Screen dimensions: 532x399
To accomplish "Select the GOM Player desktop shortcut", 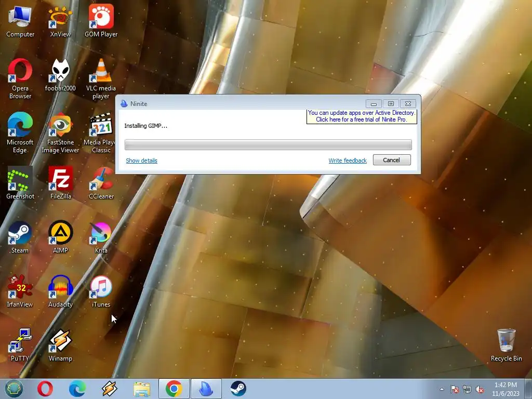I will coord(101,21).
